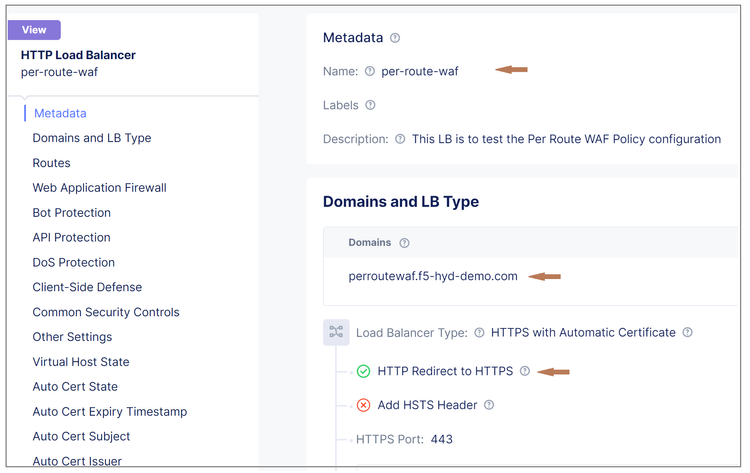Click the View button at top
Viewport: 750px width, 473px height.
coord(34,30)
